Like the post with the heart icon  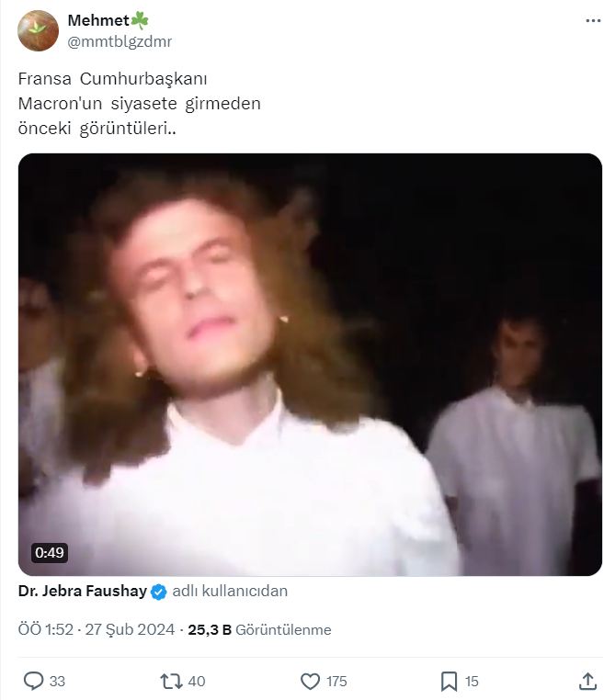311,681
